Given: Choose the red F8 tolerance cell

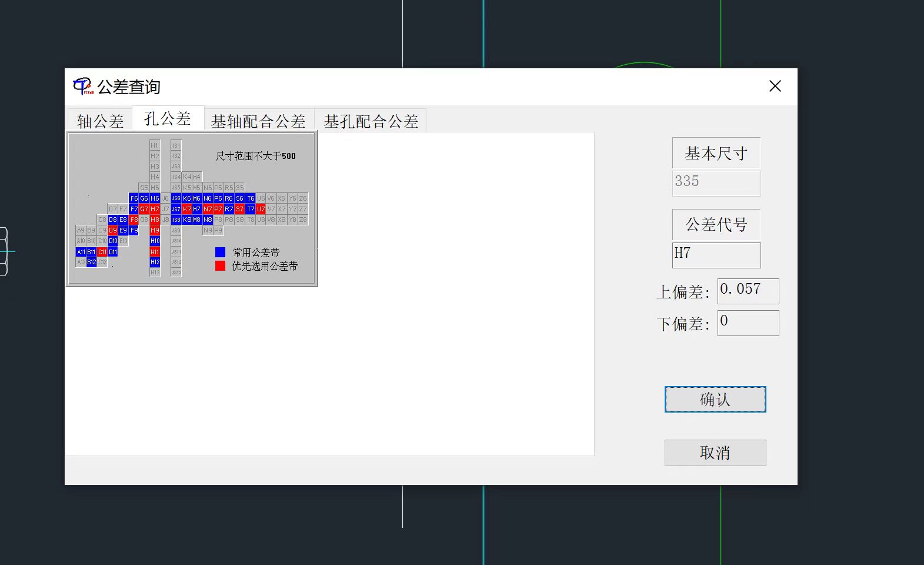Looking at the screenshot, I should point(134,220).
